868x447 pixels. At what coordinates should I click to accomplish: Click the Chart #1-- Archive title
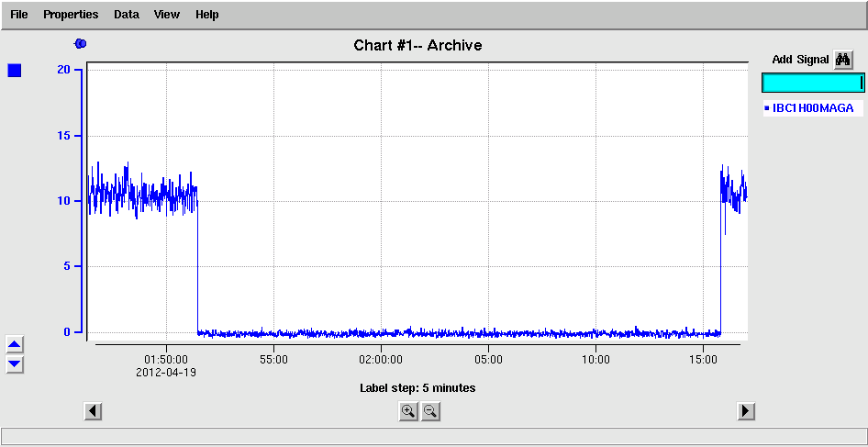(418, 45)
